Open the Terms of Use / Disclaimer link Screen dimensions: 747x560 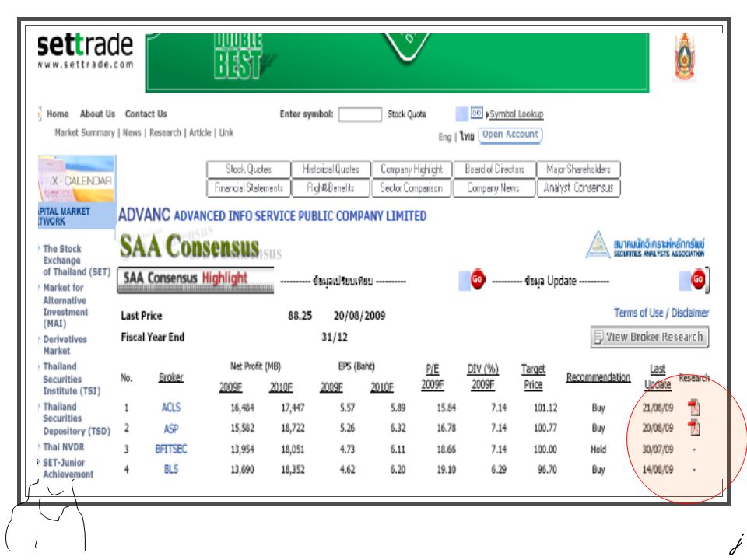[x=661, y=313]
